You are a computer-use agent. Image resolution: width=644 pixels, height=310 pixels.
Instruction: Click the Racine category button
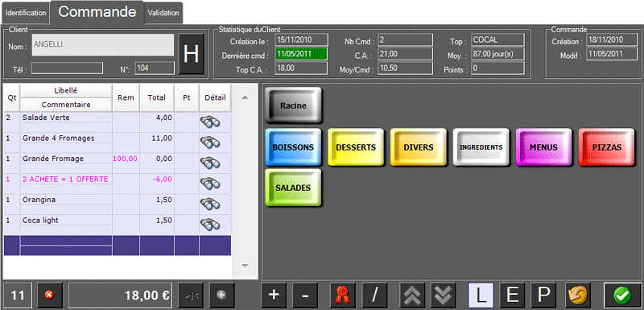tap(293, 105)
